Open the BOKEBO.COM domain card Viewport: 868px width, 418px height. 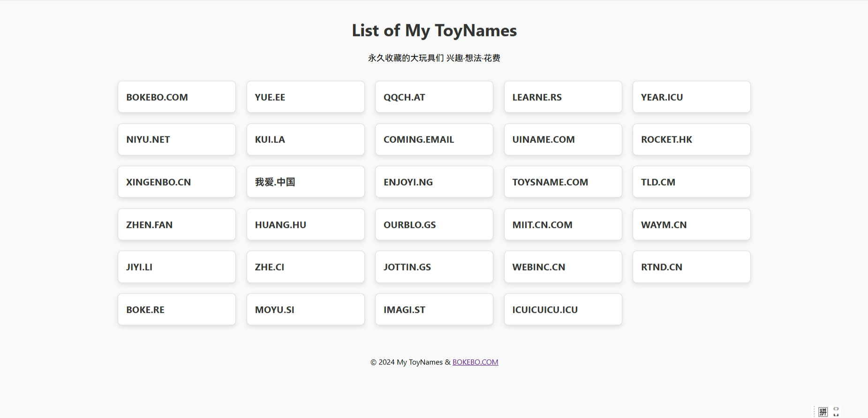(x=176, y=97)
